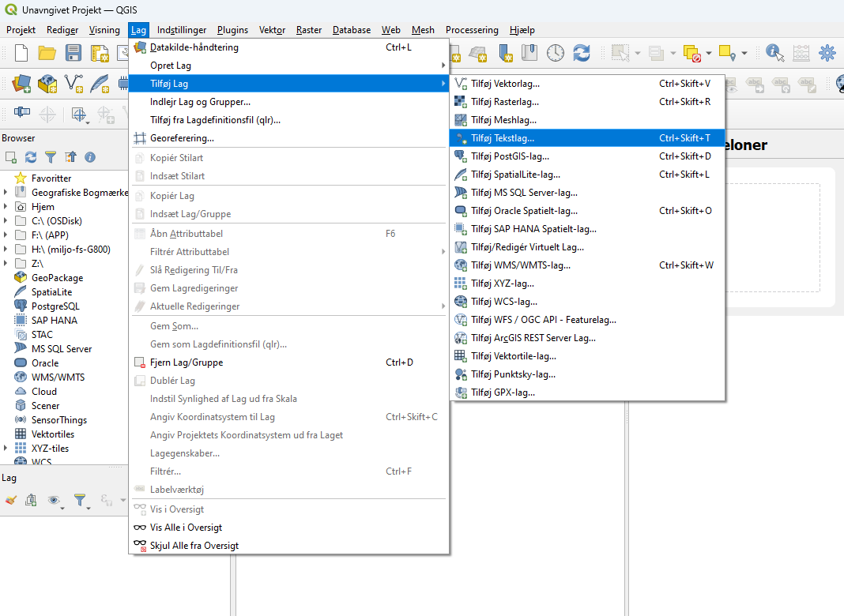This screenshot has width=844, height=616.
Task: Choose Tilføj ArcGIS REST Server Lag... entry
Action: (587, 338)
